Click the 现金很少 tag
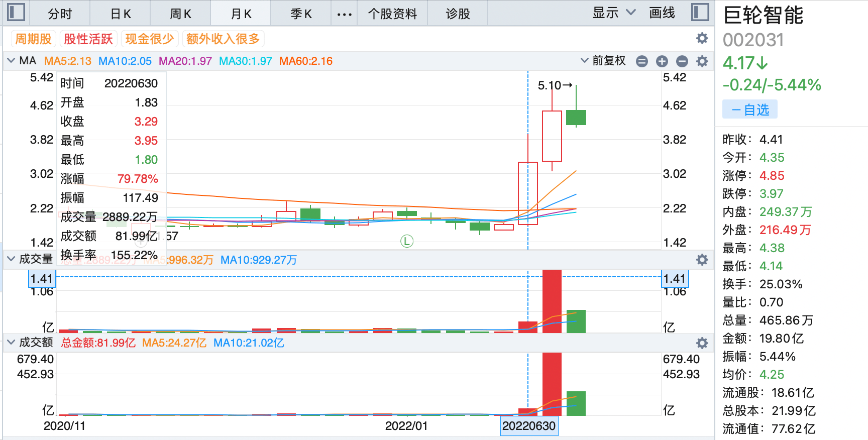 click(x=150, y=39)
